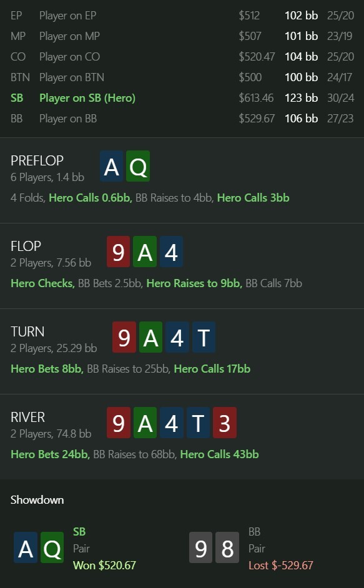This screenshot has width=364, height=588.
Task: Open the Showdown section heading
Action: pos(37,500)
